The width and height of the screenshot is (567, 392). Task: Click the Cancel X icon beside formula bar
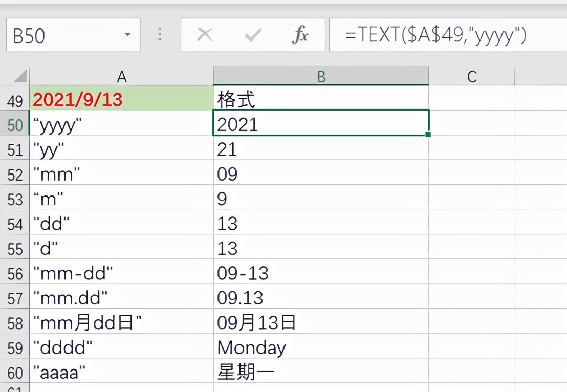pyautogui.click(x=205, y=35)
